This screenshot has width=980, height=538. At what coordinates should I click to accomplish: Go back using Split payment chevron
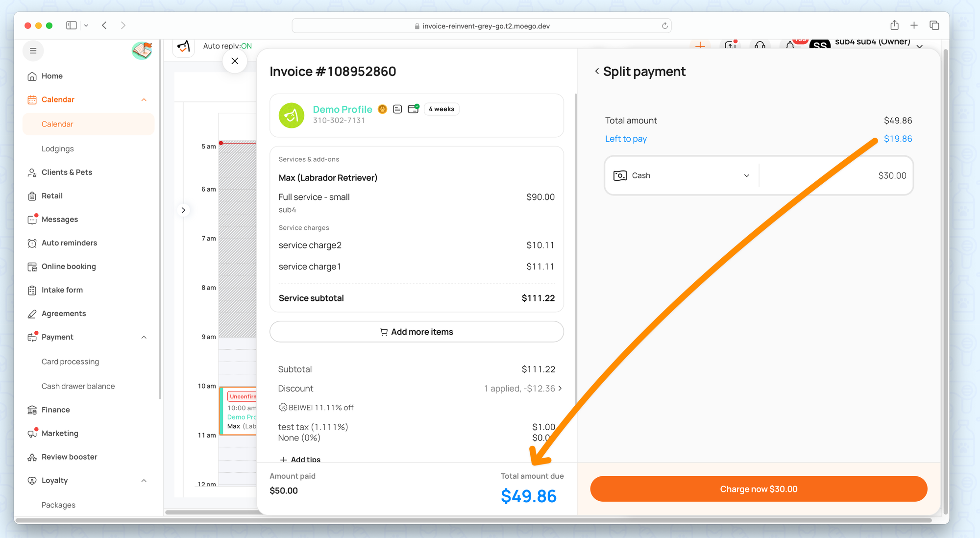[x=597, y=72]
